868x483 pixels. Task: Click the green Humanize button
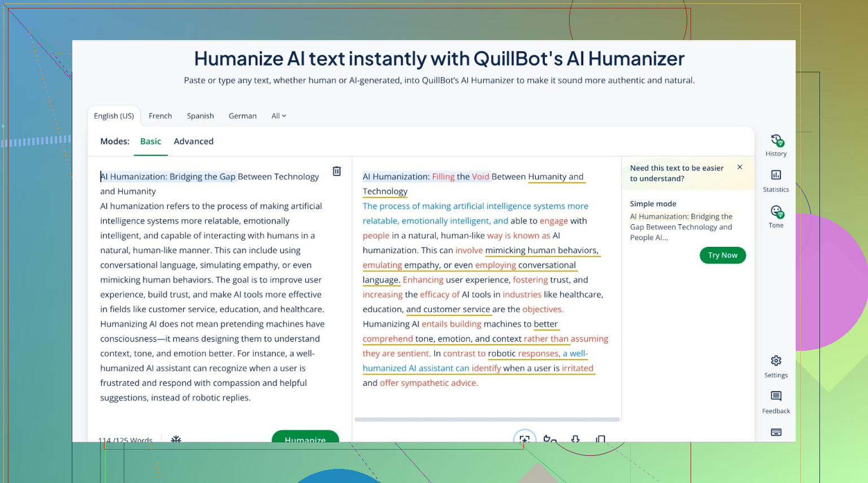pyautogui.click(x=305, y=437)
